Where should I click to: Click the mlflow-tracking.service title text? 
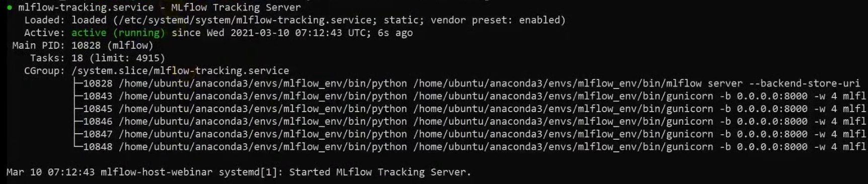coord(86,8)
